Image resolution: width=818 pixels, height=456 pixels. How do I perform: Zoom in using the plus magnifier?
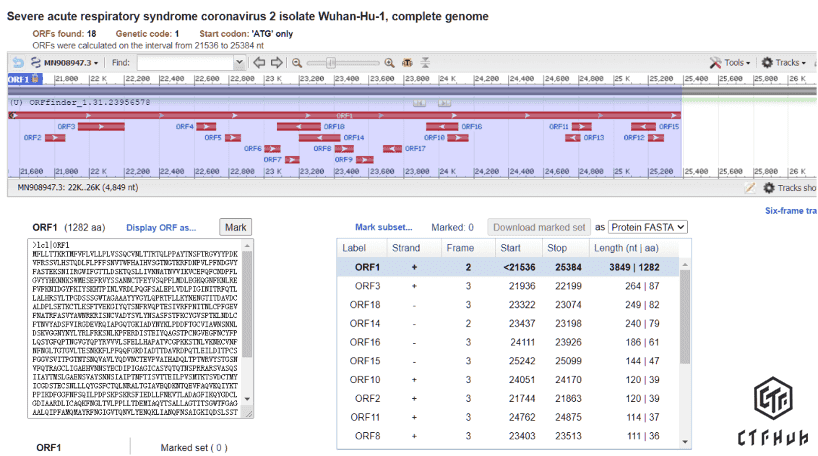click(x=389, y=63)
